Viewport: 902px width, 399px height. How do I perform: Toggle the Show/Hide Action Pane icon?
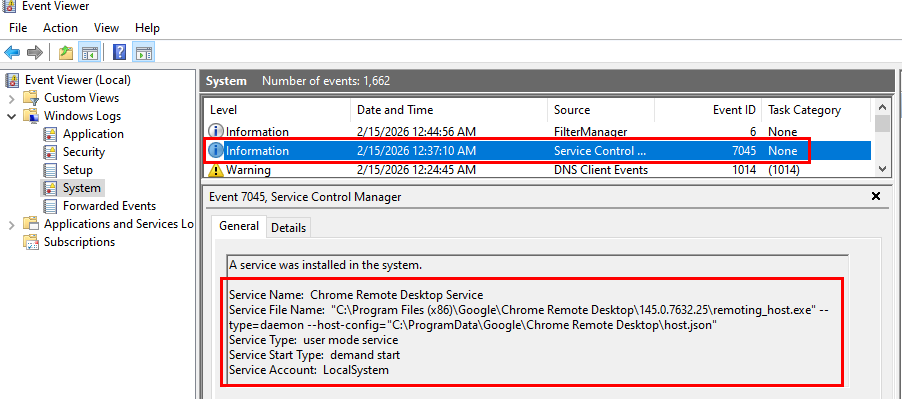(143, 53)
